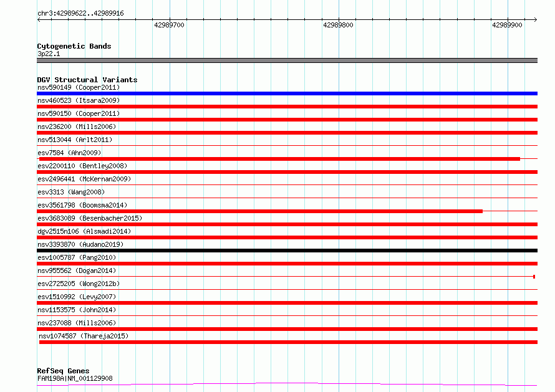
Task: Open esv1005787 (Pang2010) label
Action: 77,257
